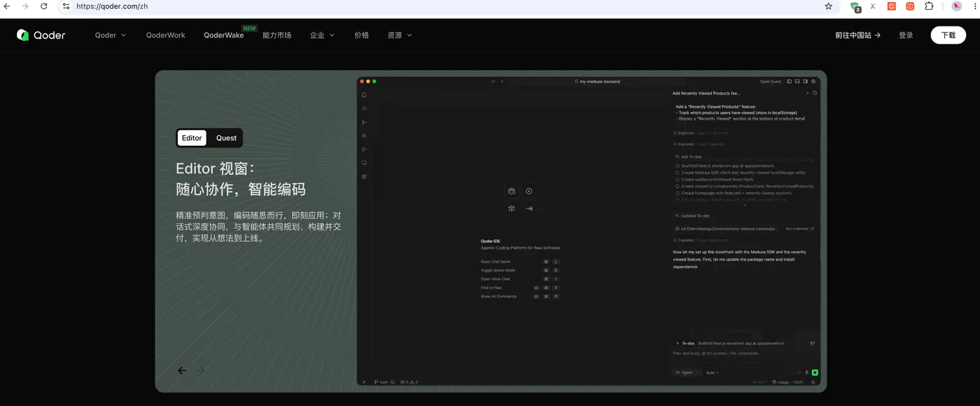Toggle the secondary sidebar layout icon in the IDE
Viewport: 980px width, 406px height.
pyautogui.click(x=805, y=81)
